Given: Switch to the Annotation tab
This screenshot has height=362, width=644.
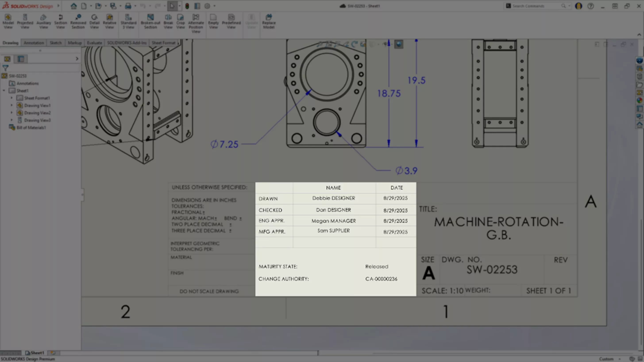Looking at the screenshot, I should (x=34, y=43).
